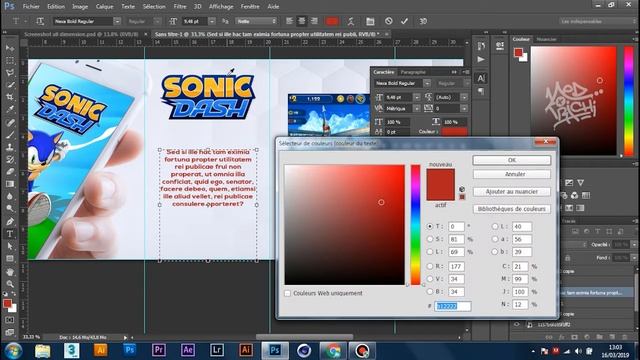
Task: Select the Blur tool
Action: [10, 196]
